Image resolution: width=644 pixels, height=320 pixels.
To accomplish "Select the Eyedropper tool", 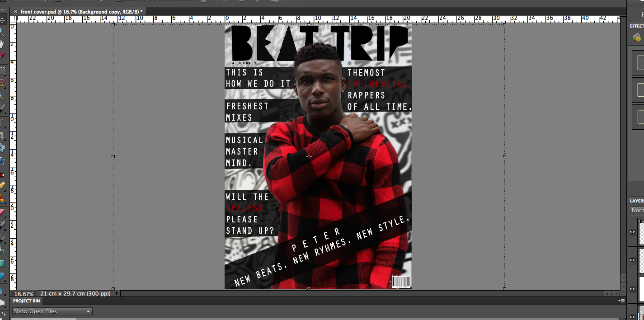I will (2, 55).
